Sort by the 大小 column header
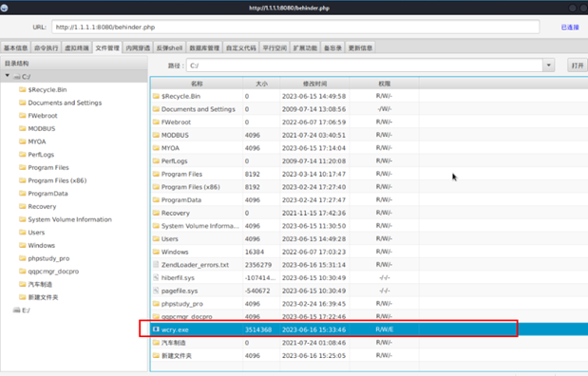588x376 pixels. click(261, 84)
